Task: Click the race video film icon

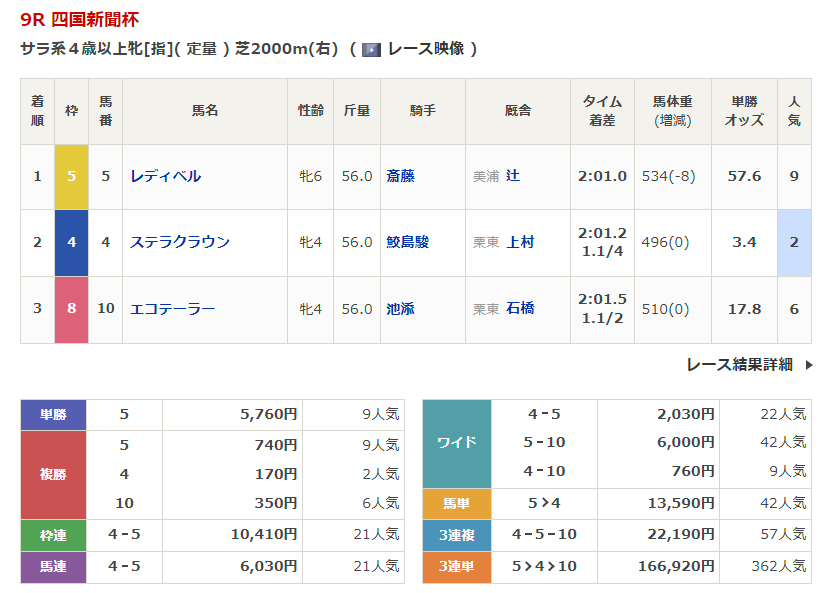Action: (372, 49)
